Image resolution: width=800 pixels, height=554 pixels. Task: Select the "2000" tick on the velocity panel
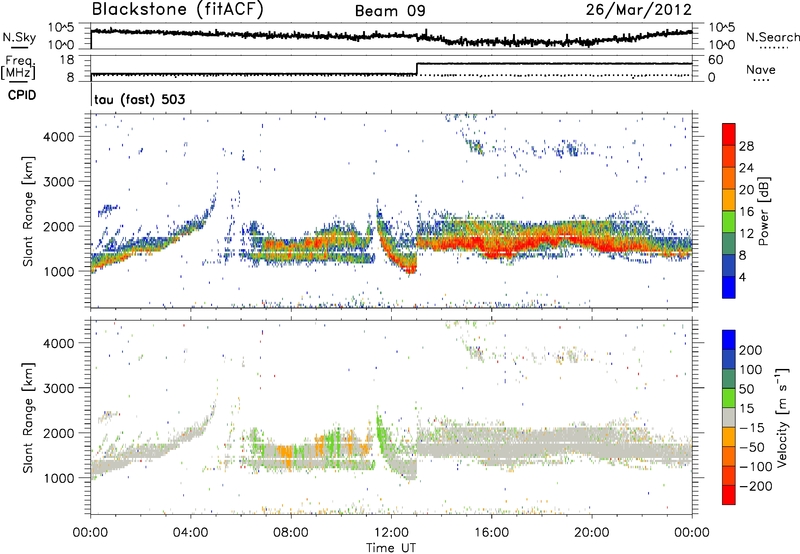[x=59, y=433]
